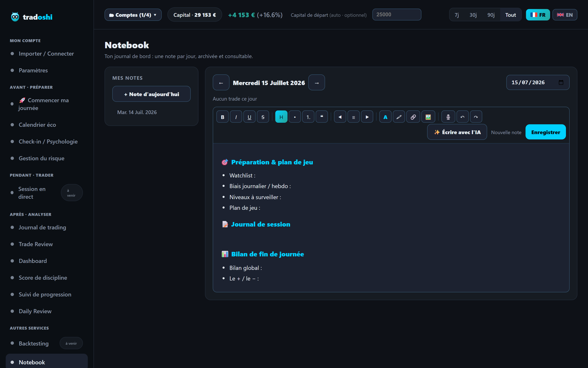Insert a bullet list
Screen dimensions: 588x368
[295, 117]
